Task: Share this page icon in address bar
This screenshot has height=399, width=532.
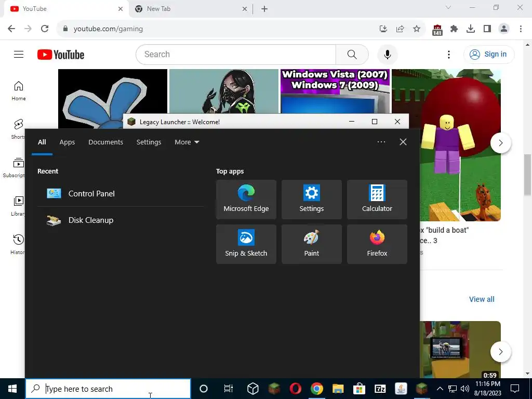Action: point(400,29)
